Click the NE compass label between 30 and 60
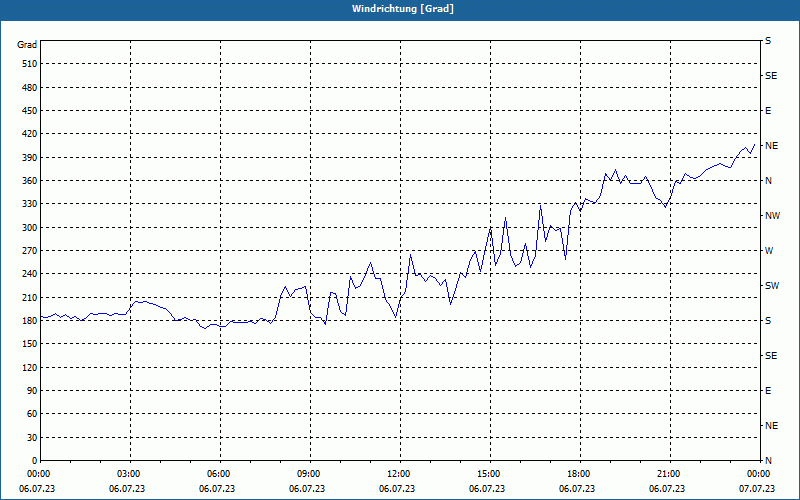This screenshot has height=500, width=800. [x=771, y=426]
